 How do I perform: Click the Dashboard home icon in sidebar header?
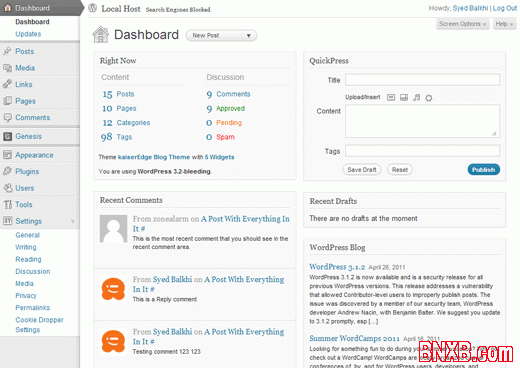click(7, 8)
